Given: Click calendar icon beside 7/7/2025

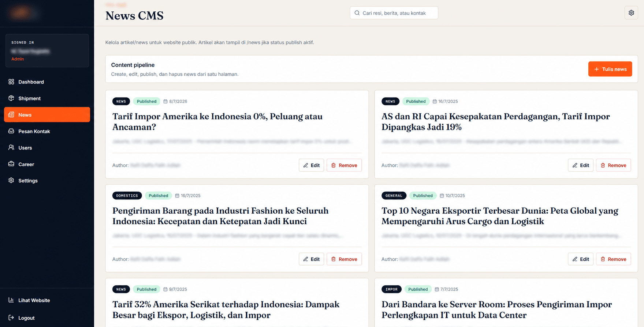Looking at the screenshot, I should [437, 289].
